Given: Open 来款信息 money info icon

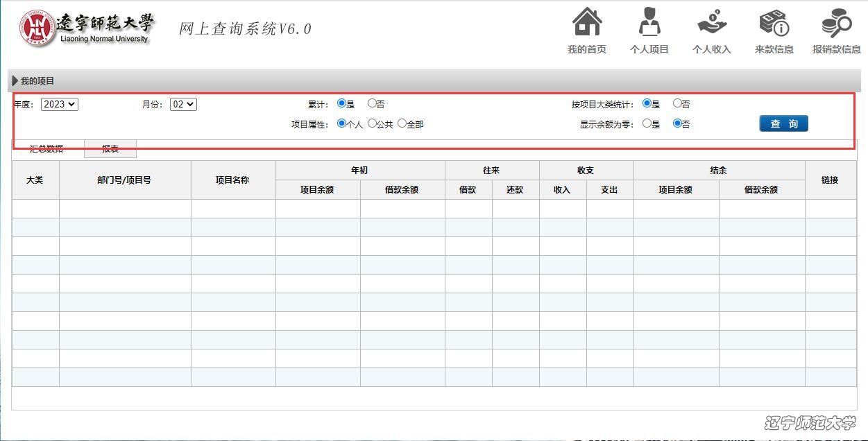Looking at the screenshot, I should (774, 23).
